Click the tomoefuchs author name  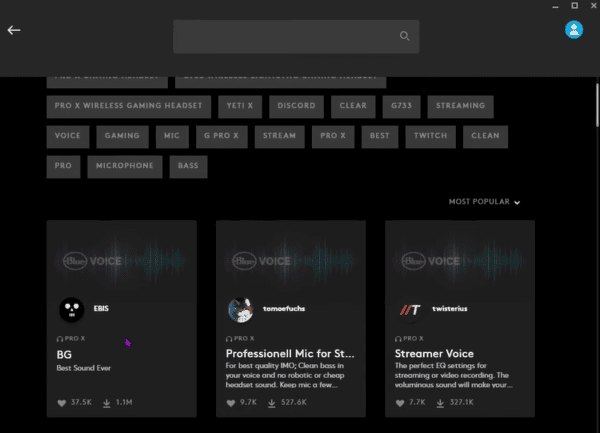pos(284,308)
